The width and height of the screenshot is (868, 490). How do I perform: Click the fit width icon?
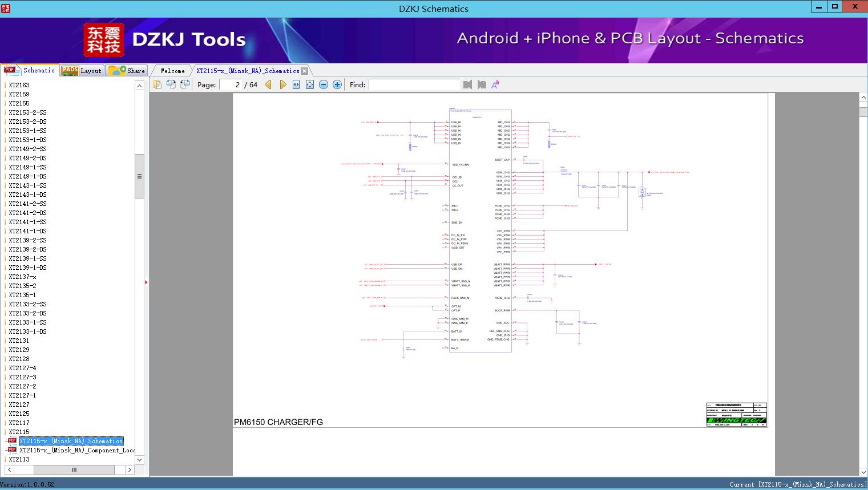click(296, 84)
